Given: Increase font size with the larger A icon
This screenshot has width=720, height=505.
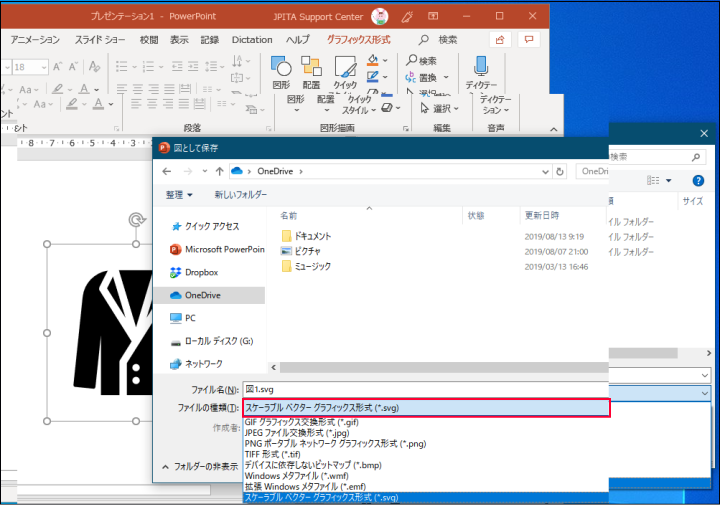Looking at the screenshot, I should (58, 67).
